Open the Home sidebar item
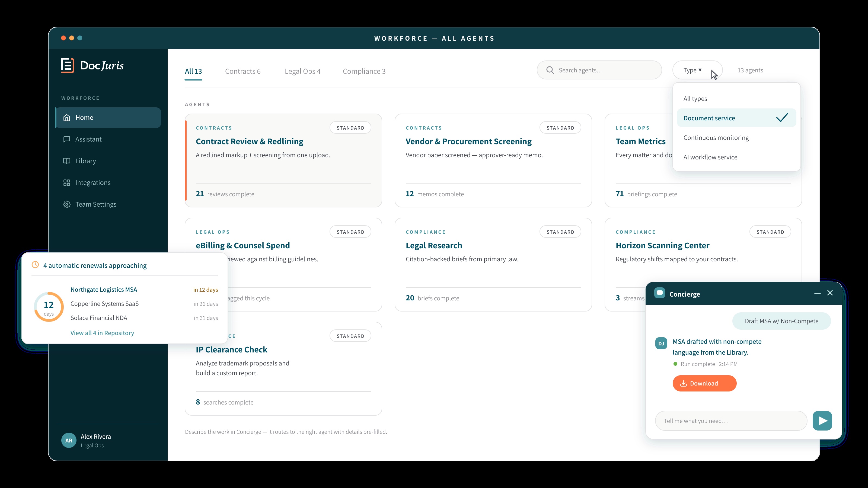This screenshot has width=868, height=488. [108, 118]
